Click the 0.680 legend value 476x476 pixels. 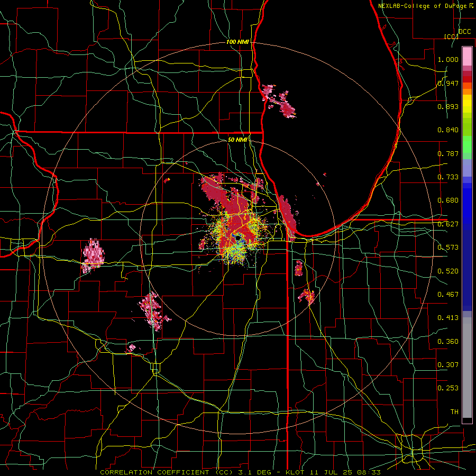pos(448,200)
